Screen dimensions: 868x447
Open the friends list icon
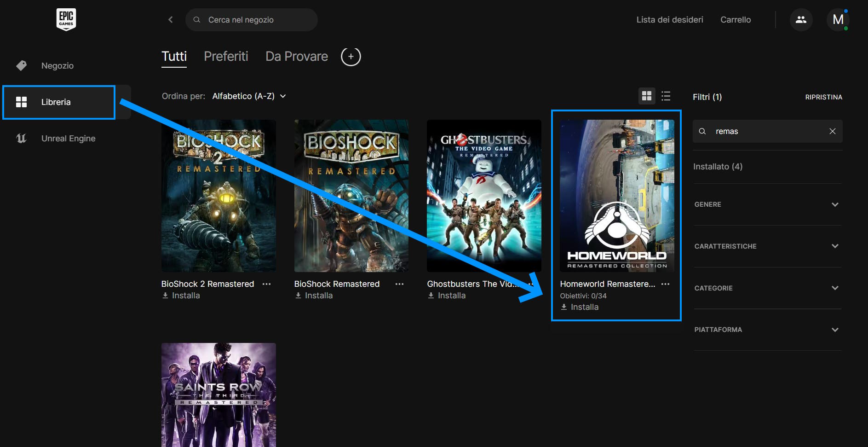tap(801, 20)
